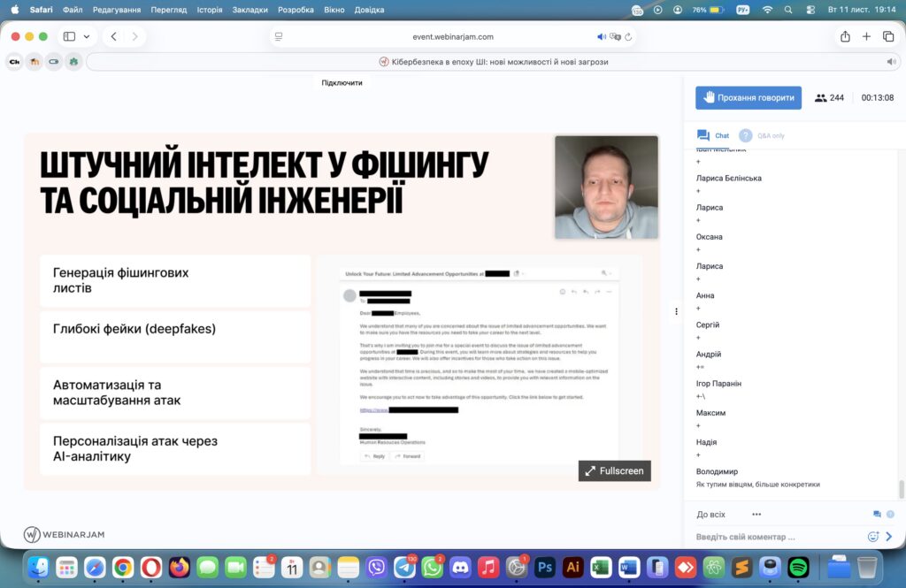Mute the tab audio via the speaker icon
The image size is (906, 588).
pos(891,62)
